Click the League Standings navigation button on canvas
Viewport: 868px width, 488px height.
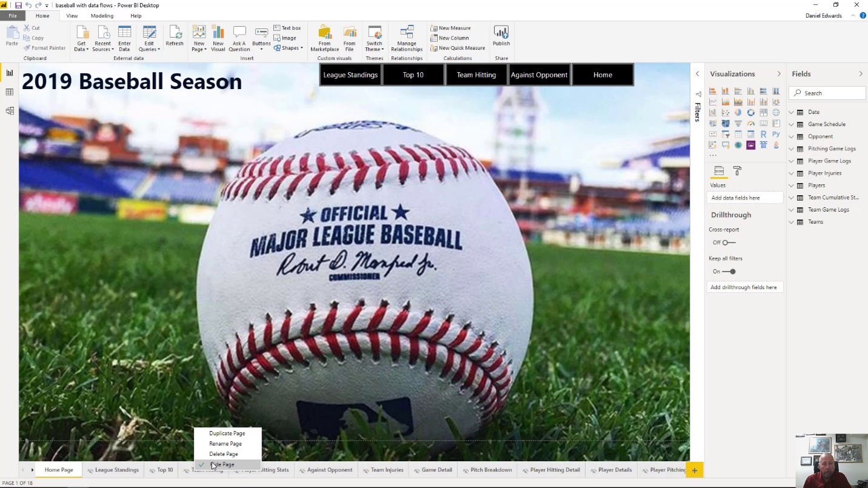click(x=350, y=75)
